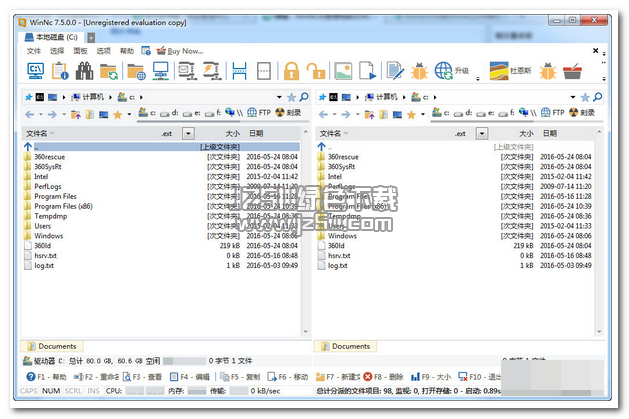Click F9 - 大小 button
629x419 pixels.
point(430,377)
